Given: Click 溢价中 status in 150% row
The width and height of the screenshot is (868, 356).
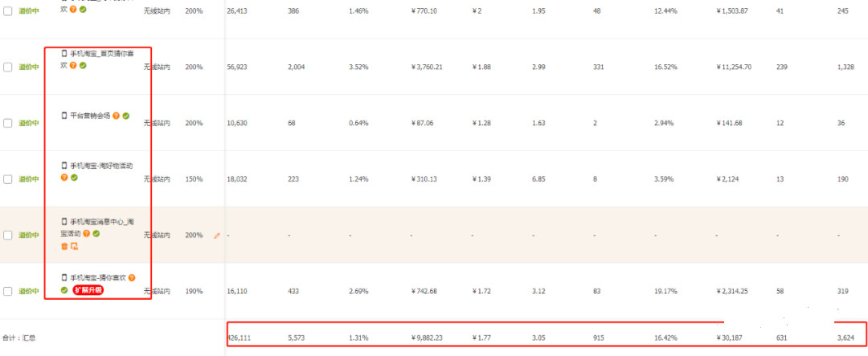Looking at the screenshot, I should [x=29, y=179].
